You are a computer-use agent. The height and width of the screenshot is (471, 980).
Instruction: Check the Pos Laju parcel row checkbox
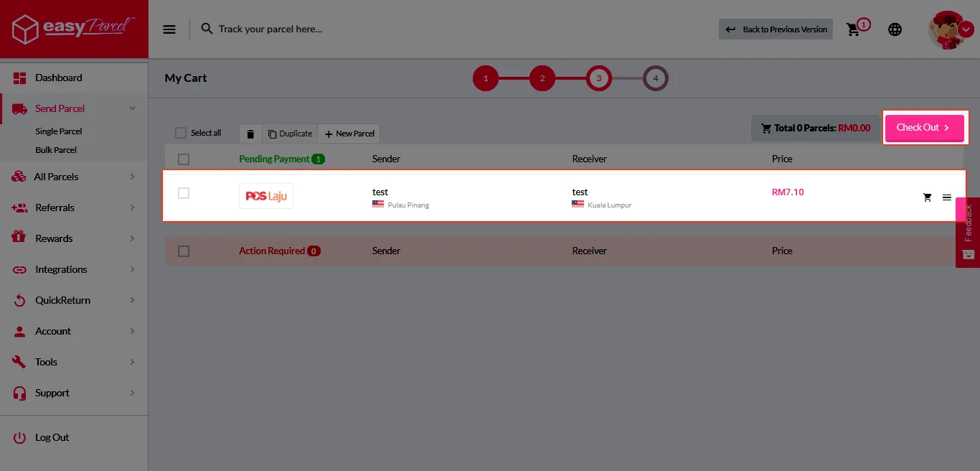pos(184,193)
